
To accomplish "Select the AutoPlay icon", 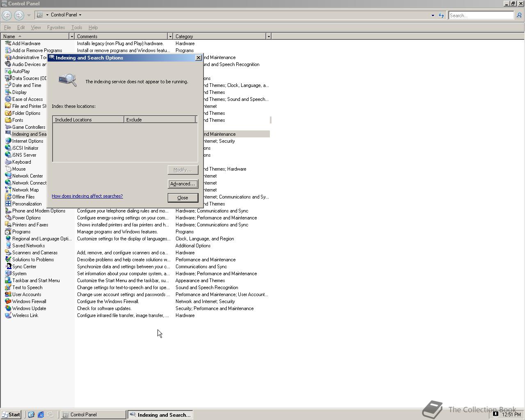I will coord(8,71).
